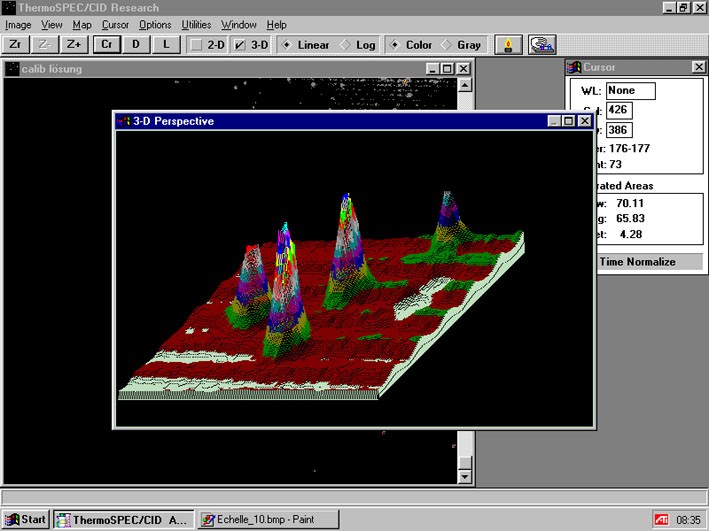The width and height of the screenshot is (709, 531).
Task: Close the 3-D Perspective window
Action: point(585,121)
